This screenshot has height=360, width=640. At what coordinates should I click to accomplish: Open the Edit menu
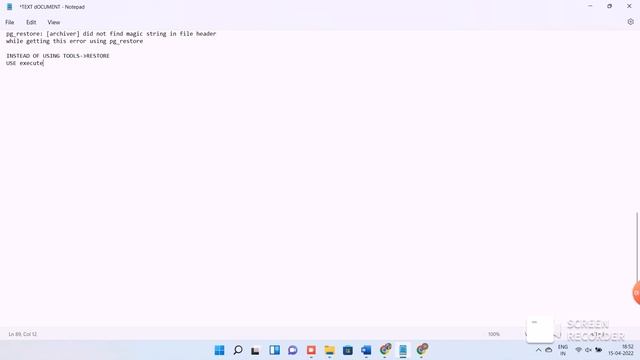point(31,22)
